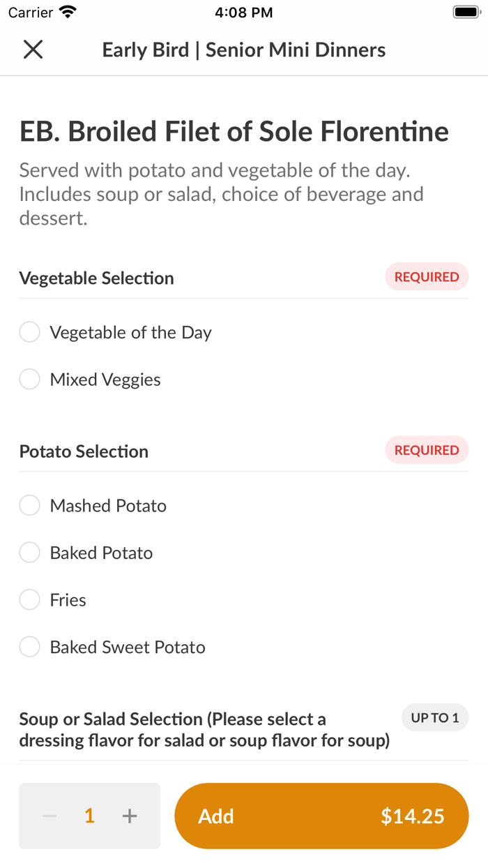Select Vegetable of the Day option
The height and width of the screenshot is (868, 488).
click(30, 332)
